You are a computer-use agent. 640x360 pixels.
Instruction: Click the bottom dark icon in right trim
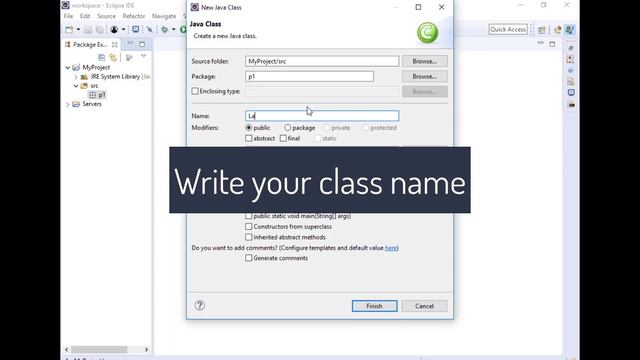(571, 105)
